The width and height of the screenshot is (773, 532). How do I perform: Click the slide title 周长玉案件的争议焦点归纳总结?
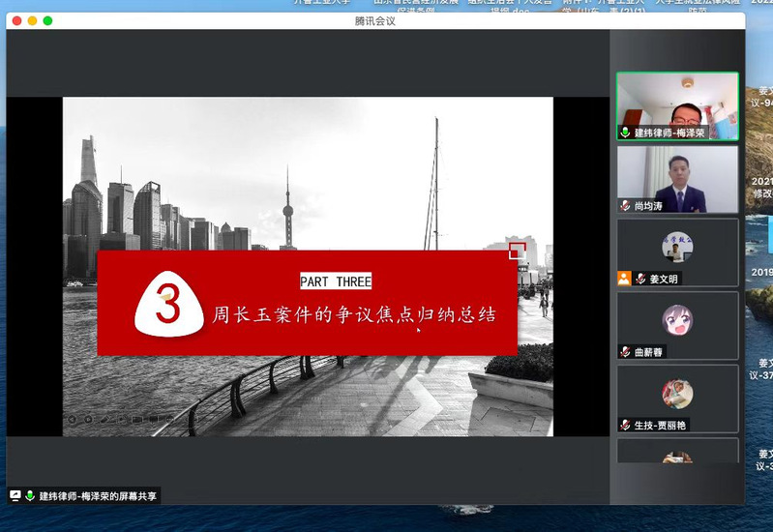click(354, 314)
